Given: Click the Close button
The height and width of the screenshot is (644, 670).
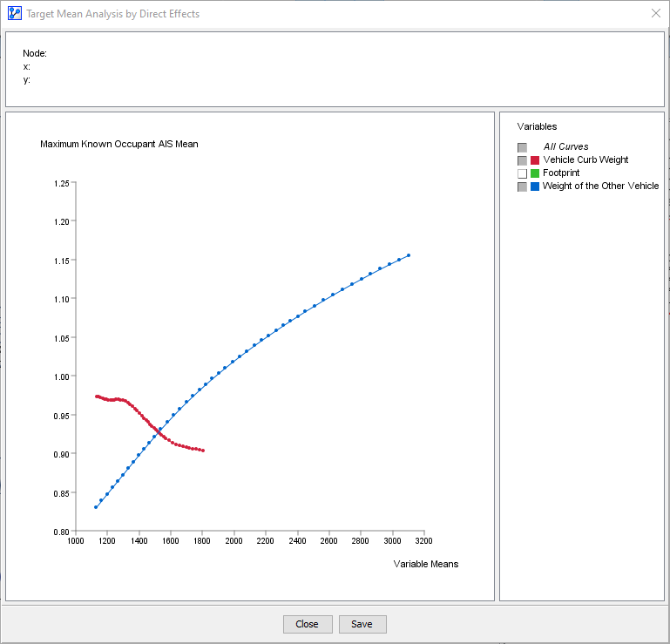Looking at the screenshot, I should click(x=308, y=624).
